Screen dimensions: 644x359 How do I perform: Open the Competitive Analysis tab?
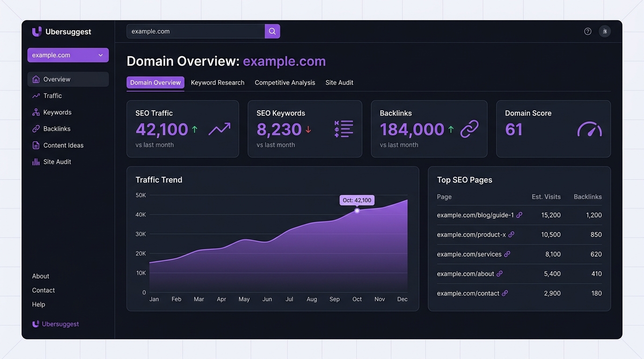pyautogui.click(x=285, y=83)
